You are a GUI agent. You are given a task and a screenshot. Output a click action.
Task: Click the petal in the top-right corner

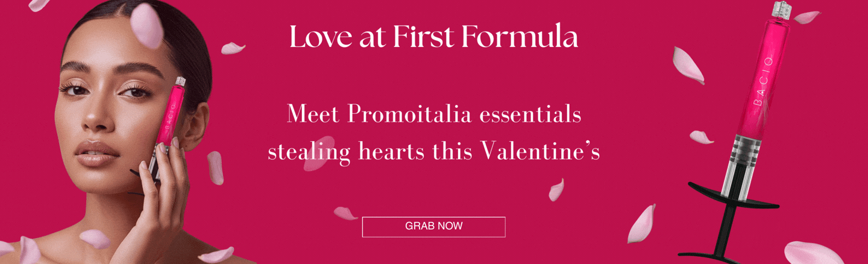click(x=807, y=17)
